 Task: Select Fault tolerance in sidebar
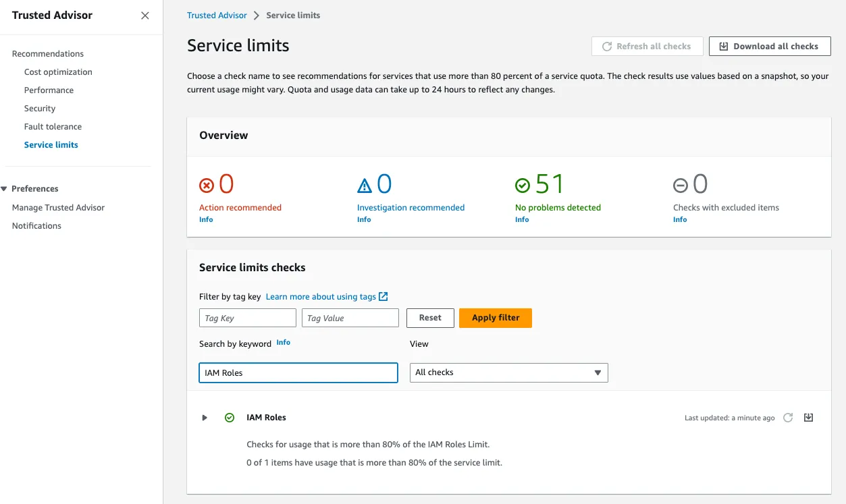coord(53,127)
